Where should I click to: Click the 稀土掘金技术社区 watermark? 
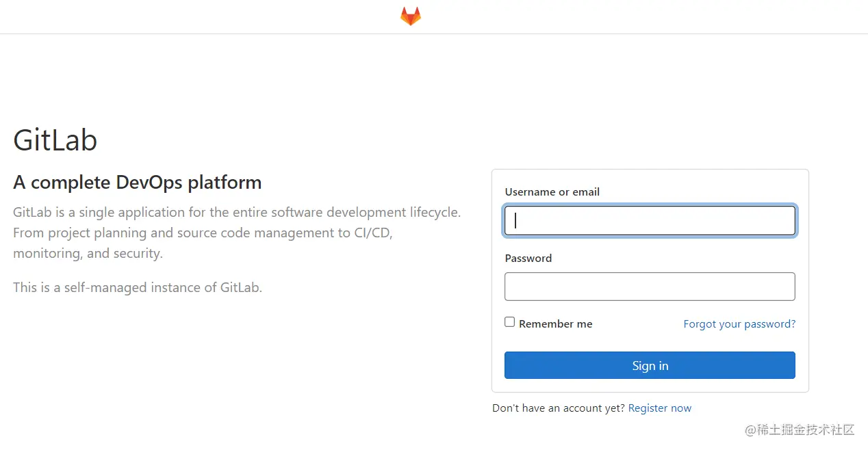(800, 429)
